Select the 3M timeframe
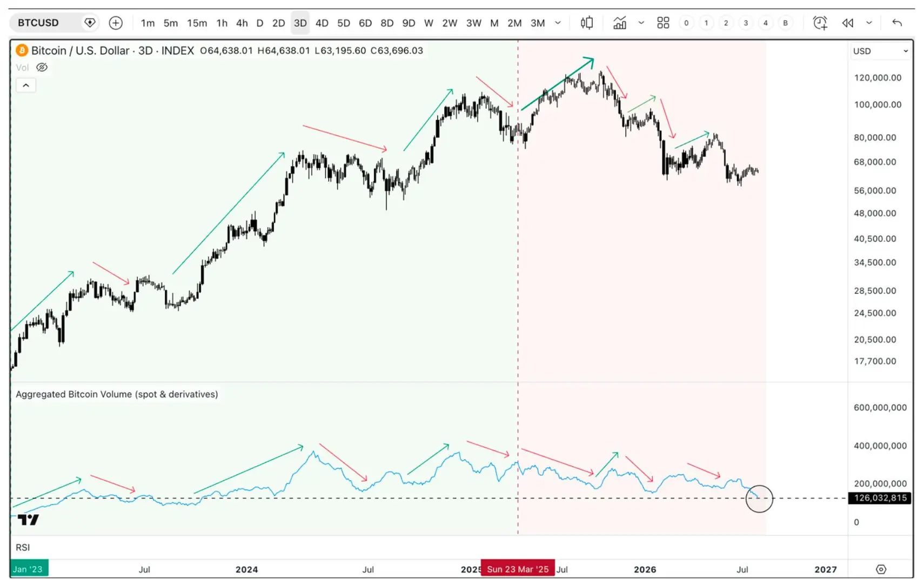924x584 pixels. pyautogui.click(x=538, y=23)
